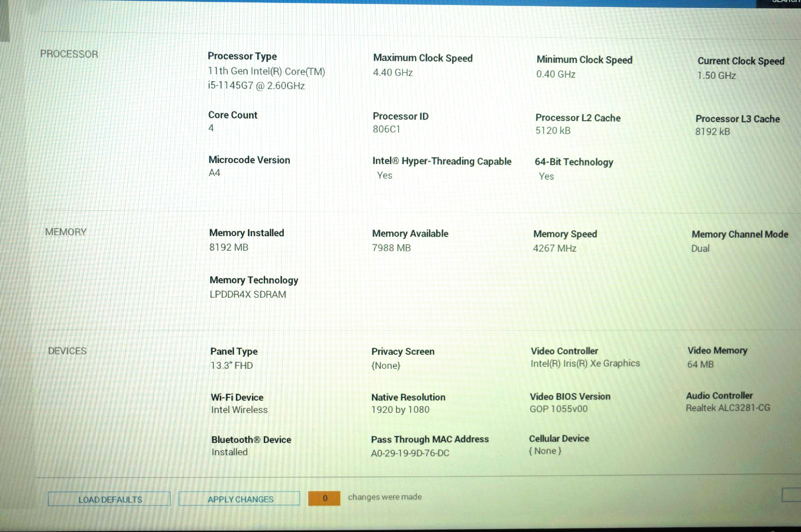
Task: Click the Panel Type label
Action: click(x=234, y=351)
